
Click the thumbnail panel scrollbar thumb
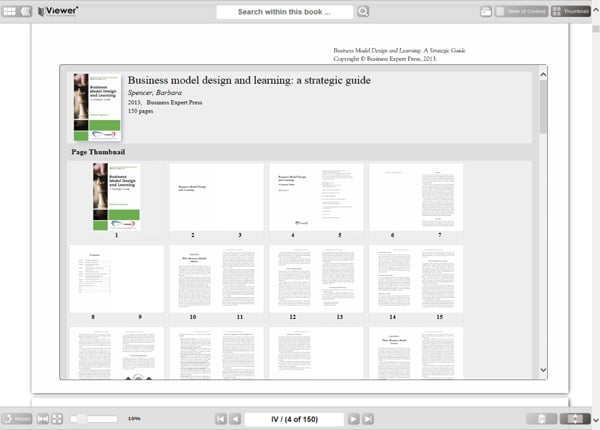click(543, 107)
